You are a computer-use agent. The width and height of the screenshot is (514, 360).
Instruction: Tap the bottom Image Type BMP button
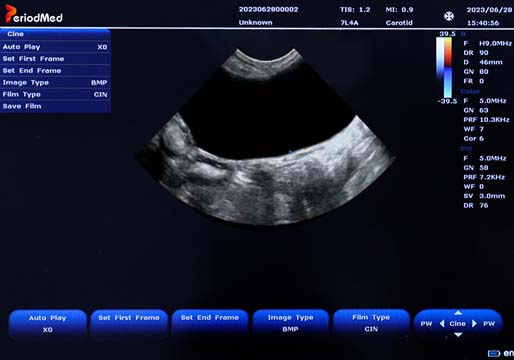click(290, 323)
